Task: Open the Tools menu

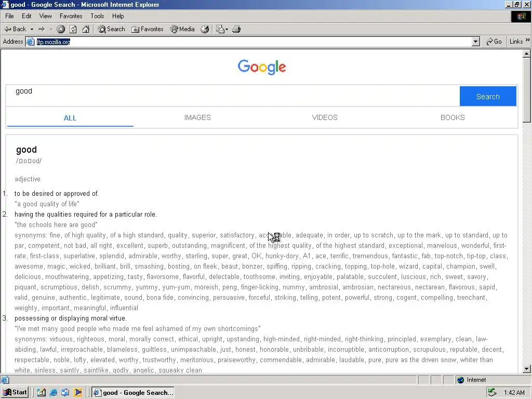Action: click(x=97, y=16)
